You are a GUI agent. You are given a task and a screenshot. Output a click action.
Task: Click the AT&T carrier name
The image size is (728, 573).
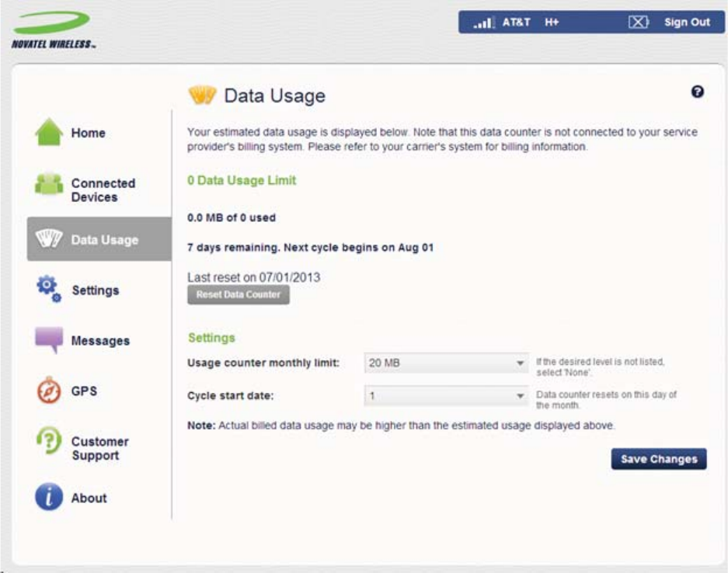(x=517, y=23)
